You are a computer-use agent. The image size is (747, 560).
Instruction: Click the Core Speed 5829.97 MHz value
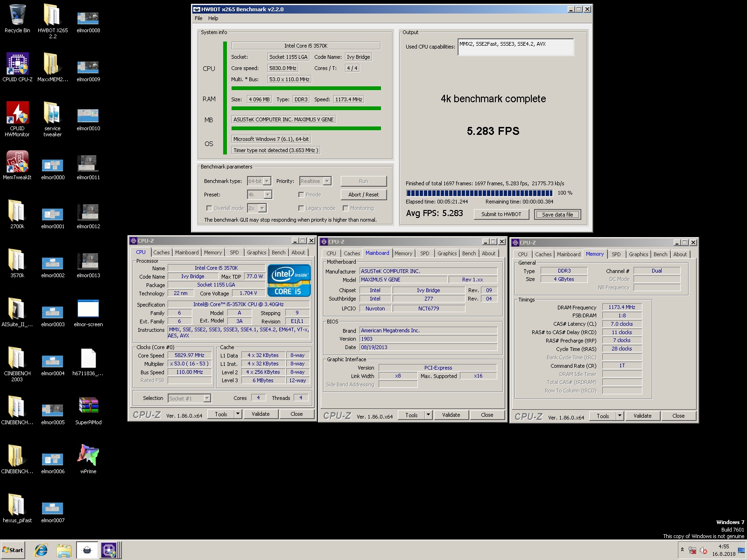(190, 355)
